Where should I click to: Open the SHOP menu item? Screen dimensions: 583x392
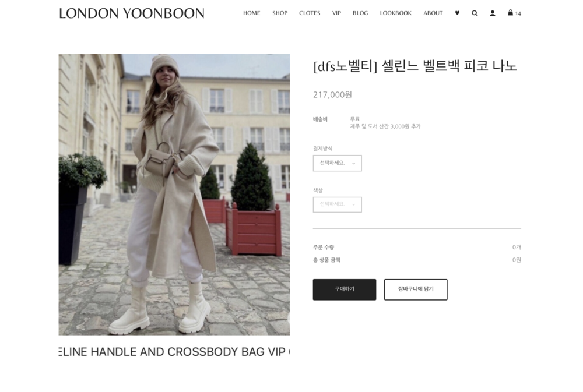tap(280, 13)
